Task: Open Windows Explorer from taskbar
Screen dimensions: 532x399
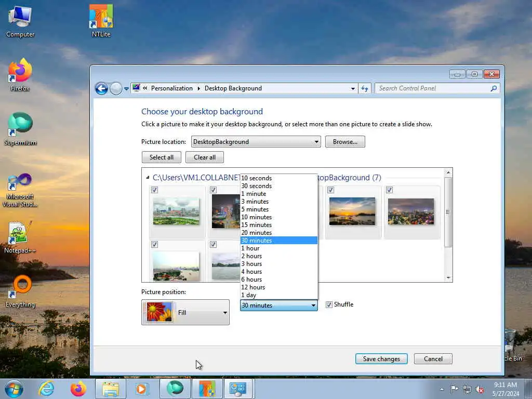Action: coord(111,389)
